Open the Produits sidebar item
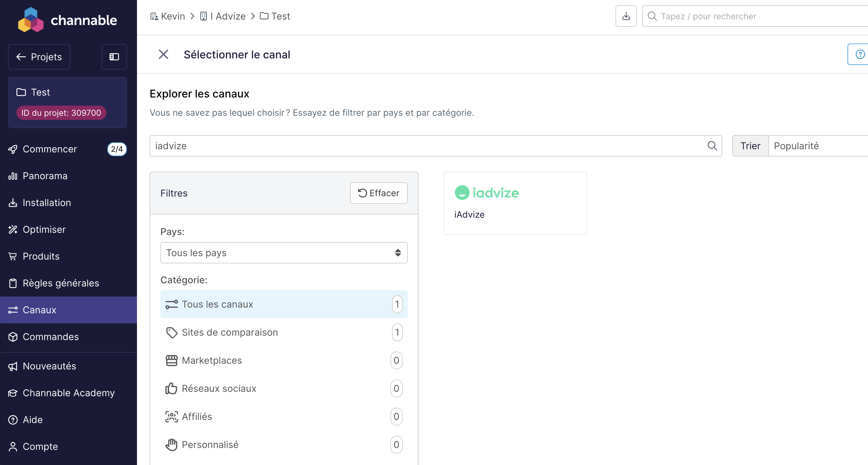This screenshot has width=868, height=465. click(41, 256)
